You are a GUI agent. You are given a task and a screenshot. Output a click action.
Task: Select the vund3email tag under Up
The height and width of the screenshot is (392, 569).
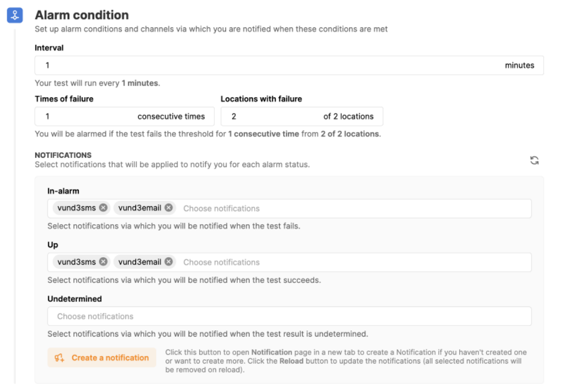[x=139, y=262]
